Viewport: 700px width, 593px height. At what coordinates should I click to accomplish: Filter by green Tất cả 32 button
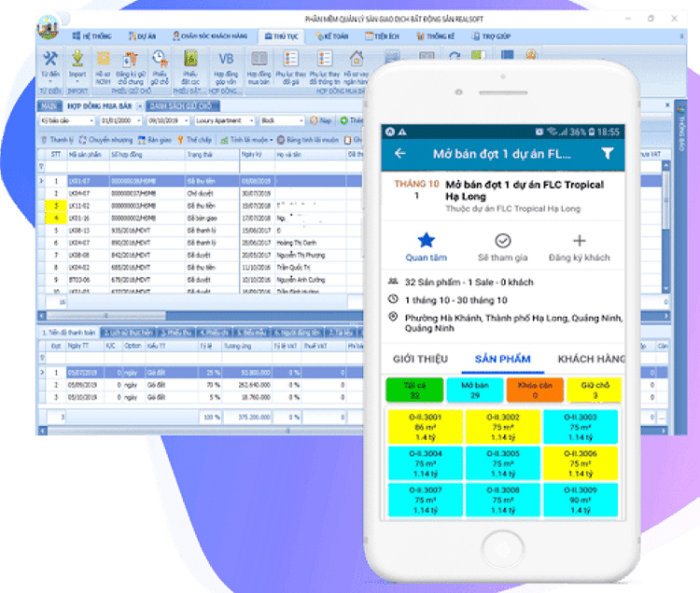414,389
